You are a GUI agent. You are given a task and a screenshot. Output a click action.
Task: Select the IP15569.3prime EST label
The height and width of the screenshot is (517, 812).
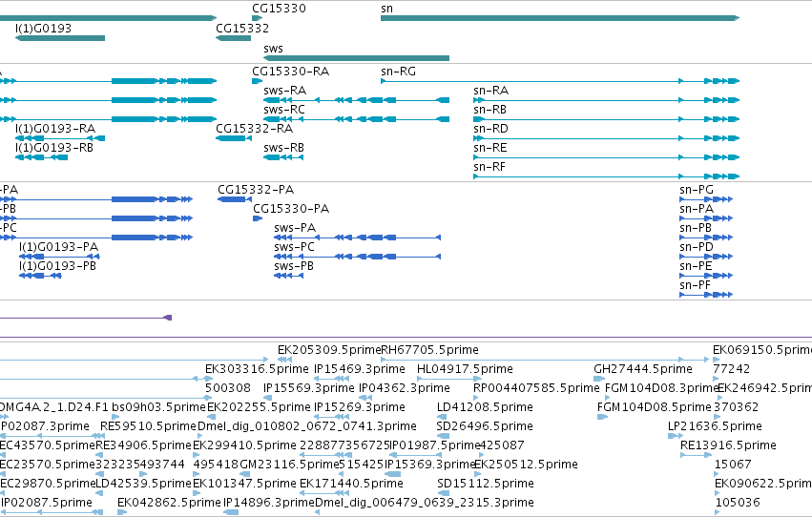[x=309, y=388]
